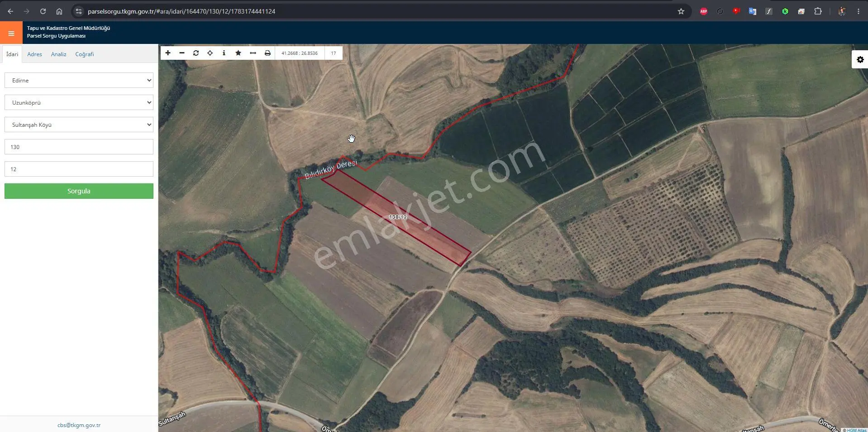868x432 pixels.
Task: Open the HGM Atlas attribution link
Action: pyautogui.click(x=856, y=430)
